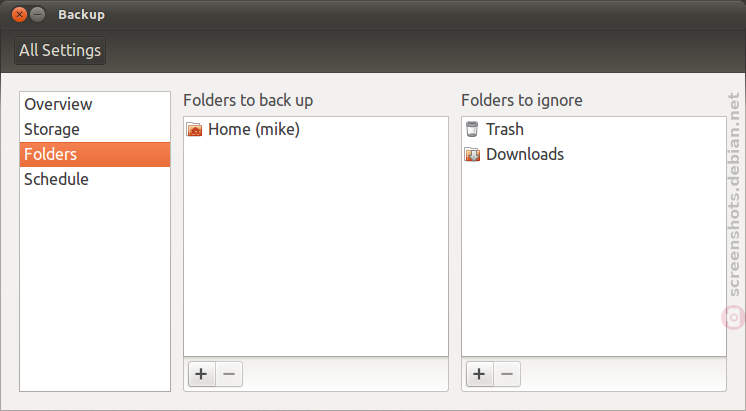Select the Downloads entry in ignore list
Image resolution: width=746 pixels, height=411 pixels.
[593, 154]
